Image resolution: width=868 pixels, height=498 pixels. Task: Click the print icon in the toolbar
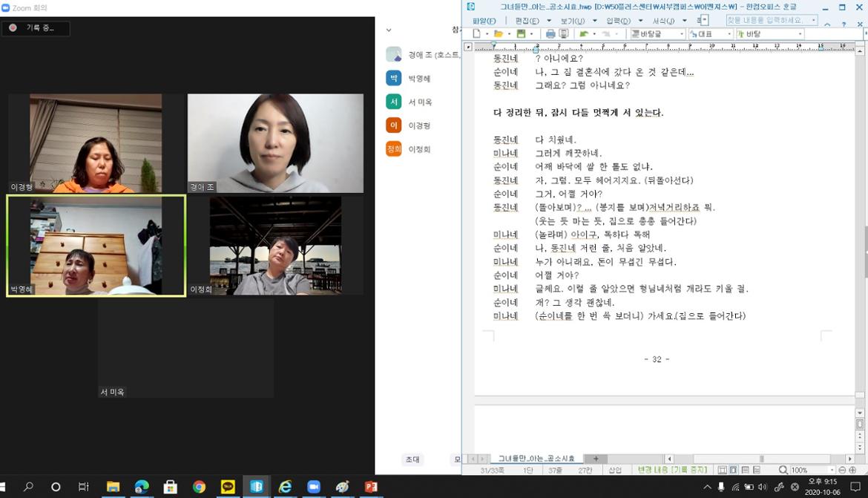550,34
